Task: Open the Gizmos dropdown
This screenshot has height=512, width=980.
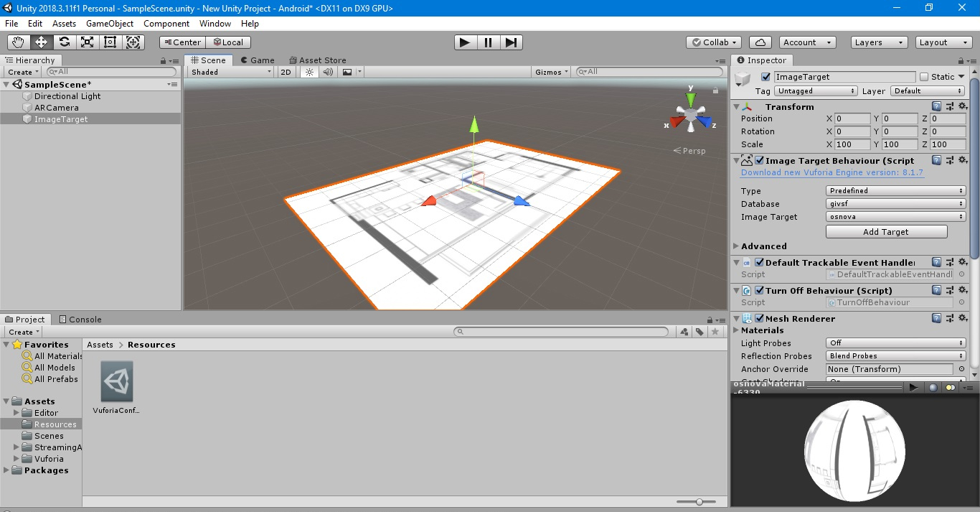Action: tap(552, 72)
